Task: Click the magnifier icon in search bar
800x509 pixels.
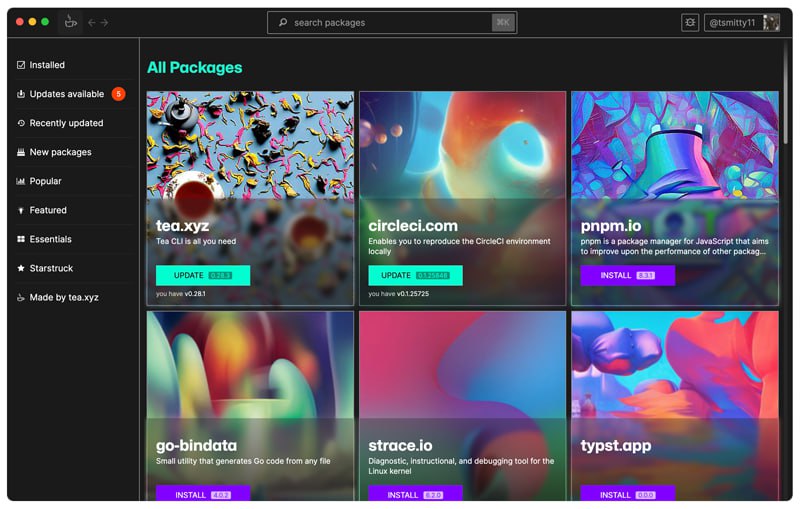Action: coord(283,22)
